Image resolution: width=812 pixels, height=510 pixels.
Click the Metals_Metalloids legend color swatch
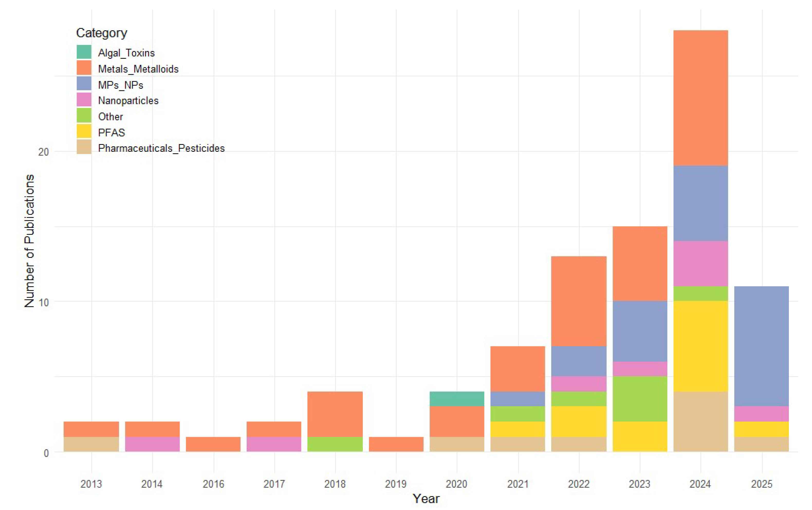[x=84, y=68]
